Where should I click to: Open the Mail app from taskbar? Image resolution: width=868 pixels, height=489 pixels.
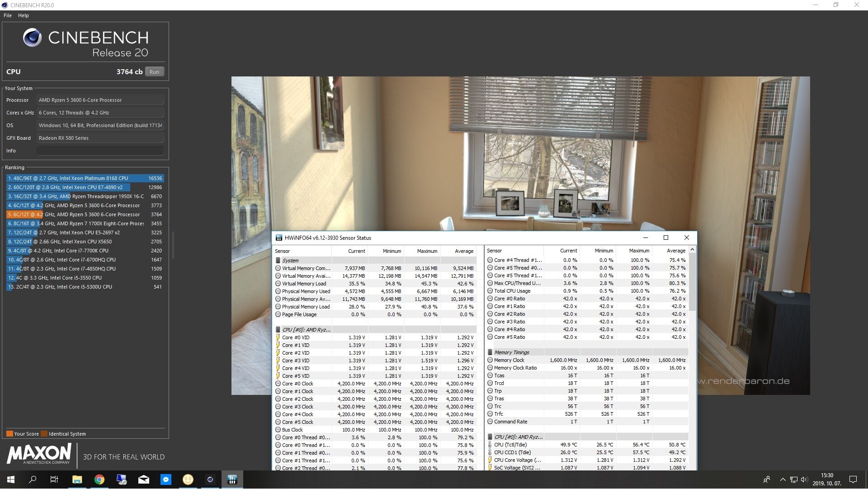143,480
